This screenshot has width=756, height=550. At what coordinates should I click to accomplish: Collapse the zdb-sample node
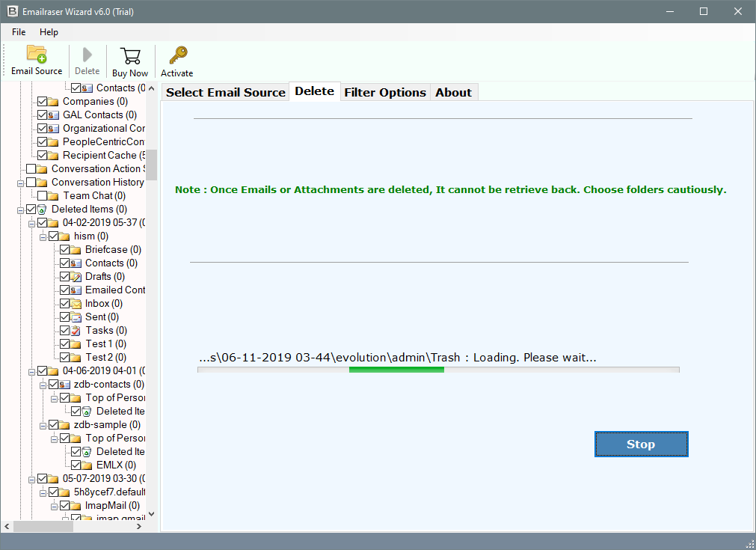(43, 426)
